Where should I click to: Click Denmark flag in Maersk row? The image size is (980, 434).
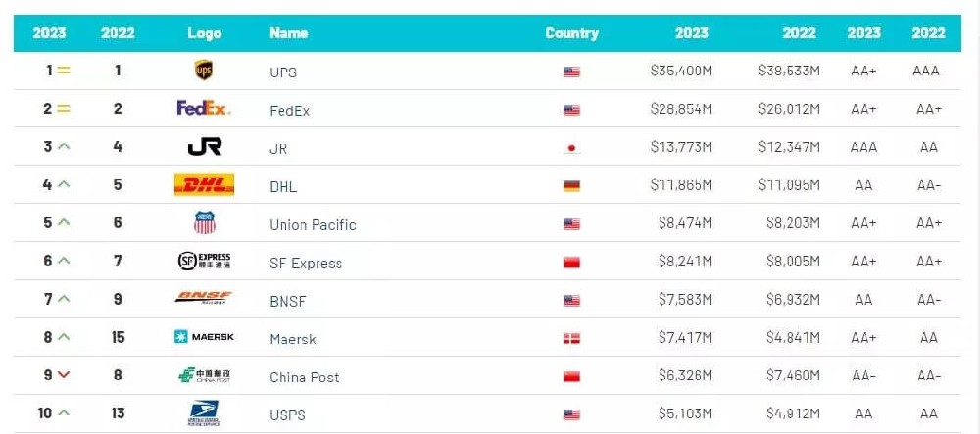(572, 338)
